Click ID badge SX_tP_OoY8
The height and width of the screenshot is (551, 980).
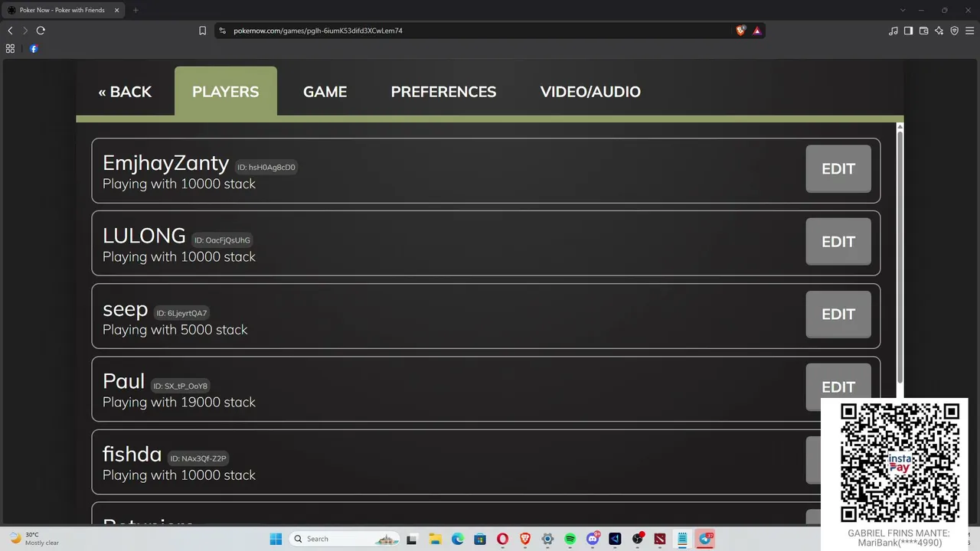click(x=180, y=386)
